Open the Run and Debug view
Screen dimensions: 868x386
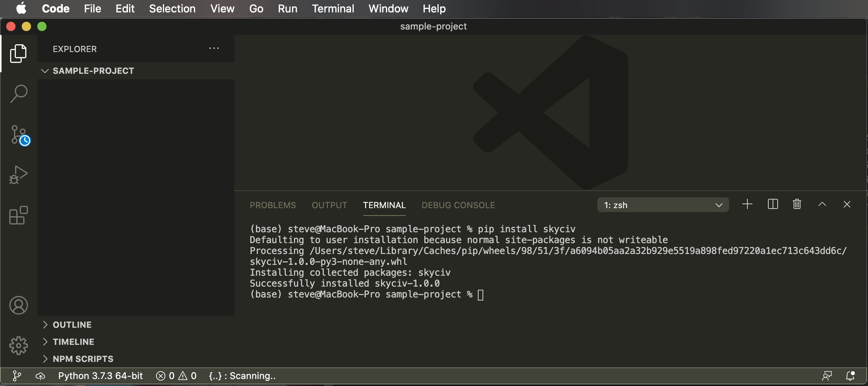(x=18, y=175)
